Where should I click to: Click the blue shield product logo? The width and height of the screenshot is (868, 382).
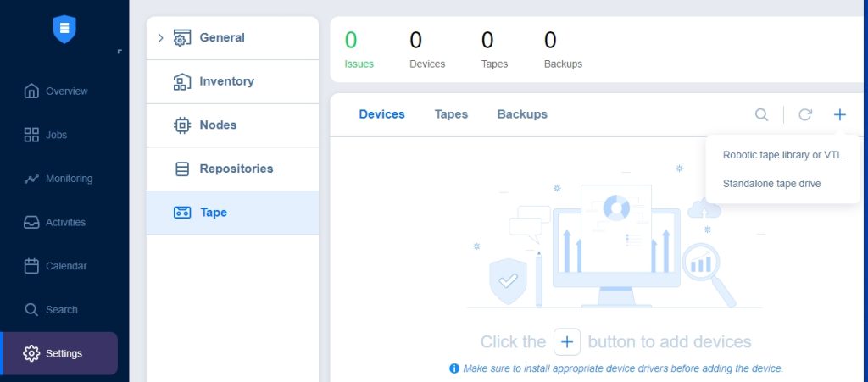tap(64, 30)
